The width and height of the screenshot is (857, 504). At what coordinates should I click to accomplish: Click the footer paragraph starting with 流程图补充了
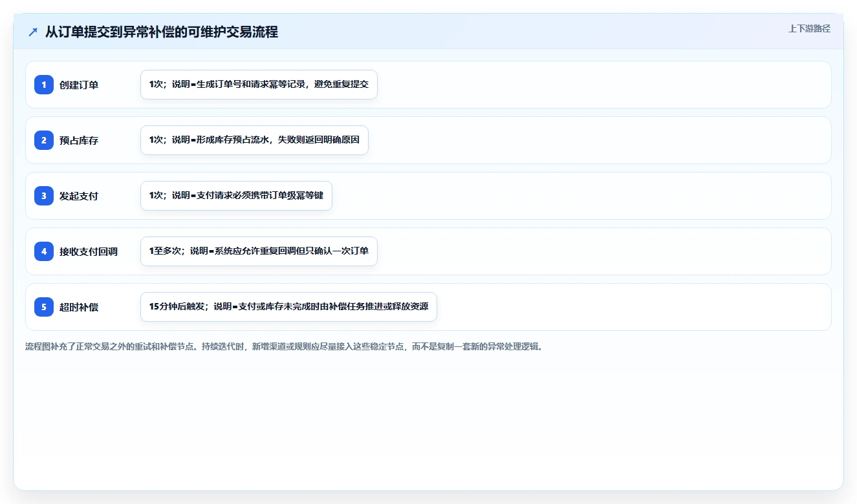(284, 346)
